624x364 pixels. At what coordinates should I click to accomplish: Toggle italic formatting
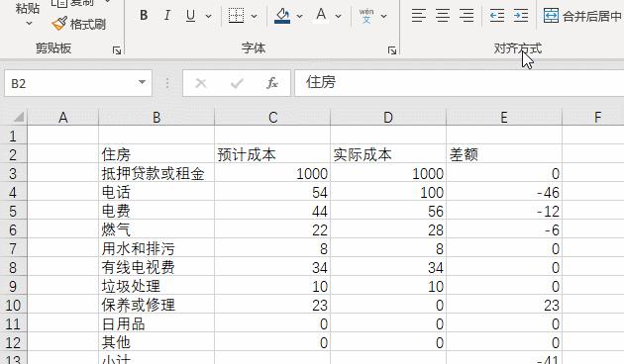[167, 16]
